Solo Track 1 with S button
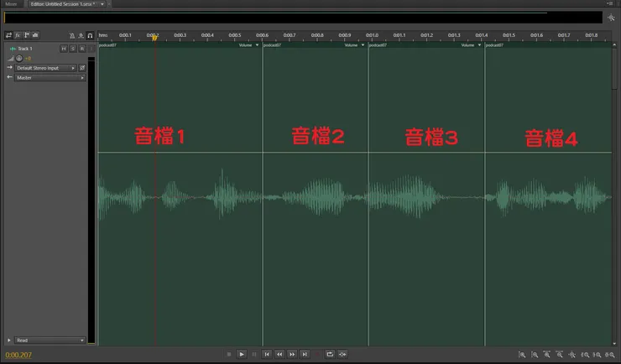Image resolution: width=621 pixels, height=364 pixels. point(73,49)
